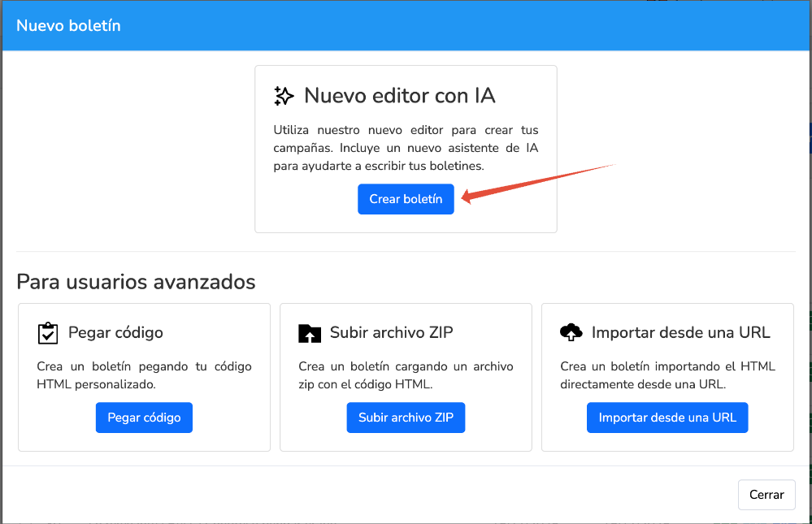Click the 'Subir archivo ZIP' card heading
The width and height of the screenshot is (812, 524).
coord(392,332)
